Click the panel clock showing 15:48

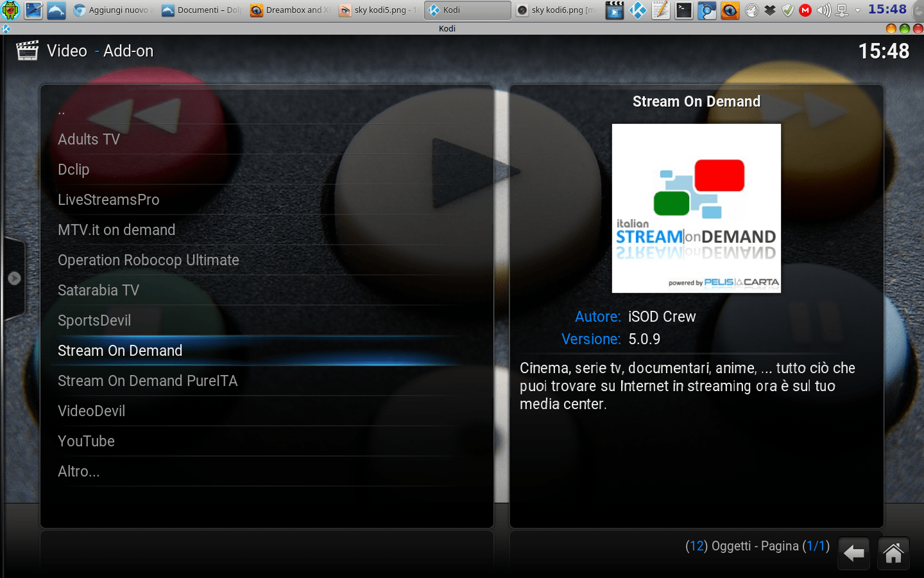(887, 9)
